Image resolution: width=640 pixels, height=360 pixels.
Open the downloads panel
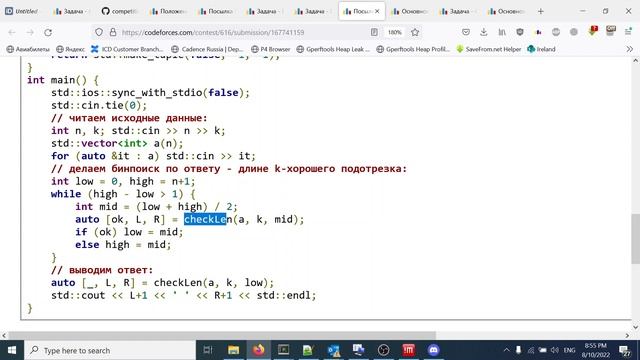(x=484, y=32)
